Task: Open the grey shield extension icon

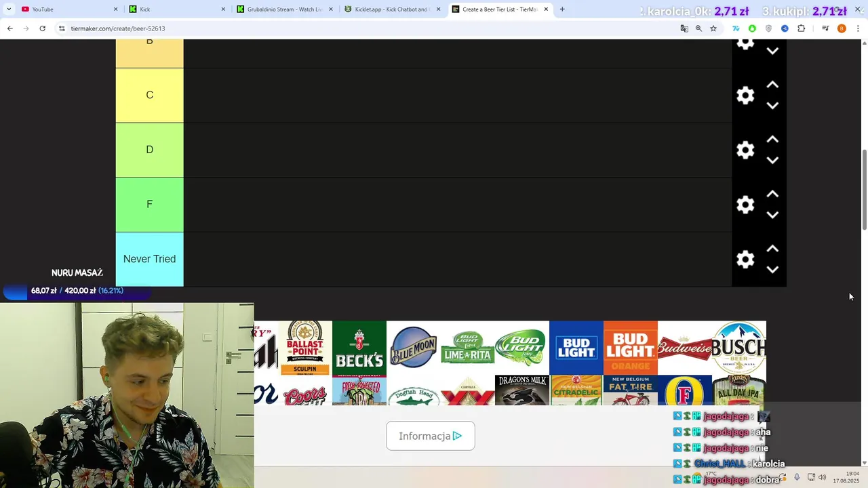Action: point(768,28)
